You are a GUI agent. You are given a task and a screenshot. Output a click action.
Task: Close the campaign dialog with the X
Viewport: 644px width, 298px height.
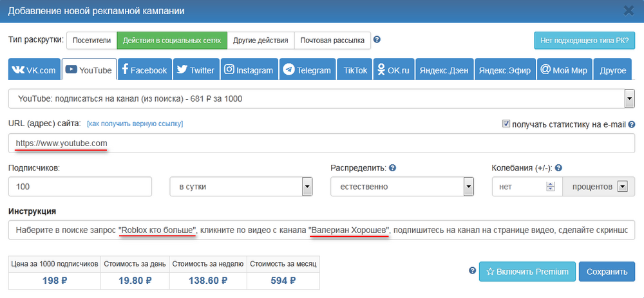pos(629,10)
